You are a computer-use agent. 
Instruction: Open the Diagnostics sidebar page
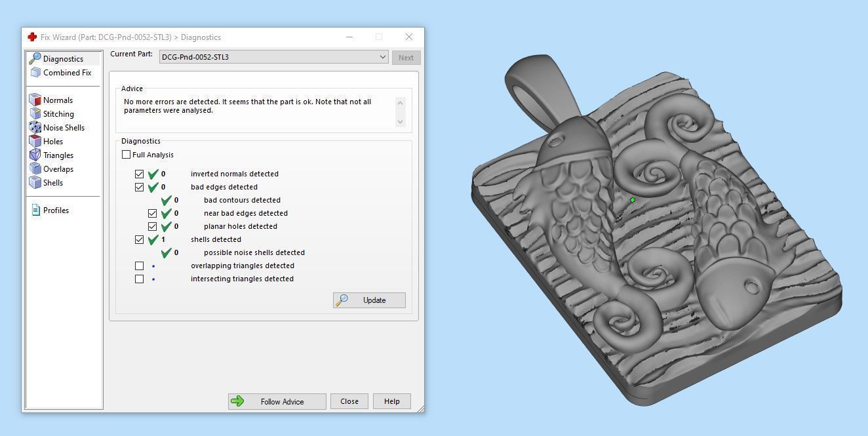point(64,59)
